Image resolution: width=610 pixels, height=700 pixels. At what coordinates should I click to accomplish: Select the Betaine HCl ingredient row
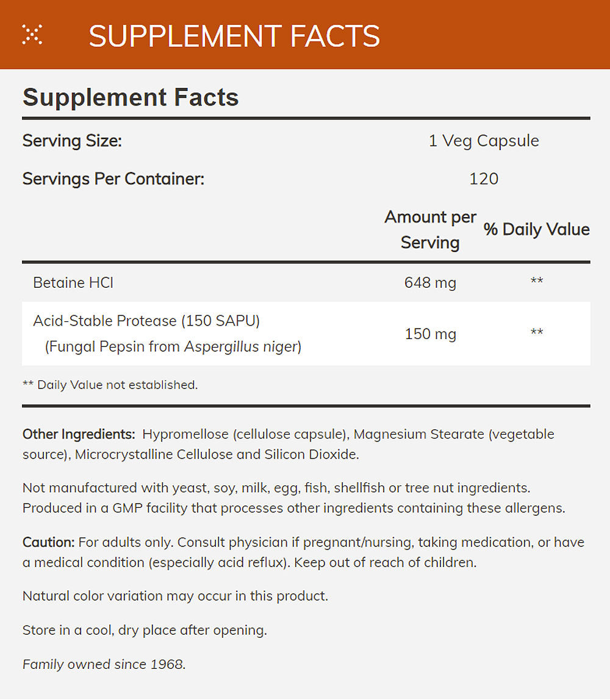point(74,282)
